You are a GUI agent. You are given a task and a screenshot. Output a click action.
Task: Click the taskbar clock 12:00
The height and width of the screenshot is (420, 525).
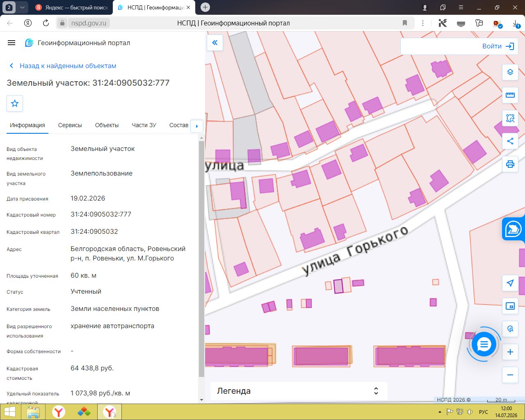point(506,409)
